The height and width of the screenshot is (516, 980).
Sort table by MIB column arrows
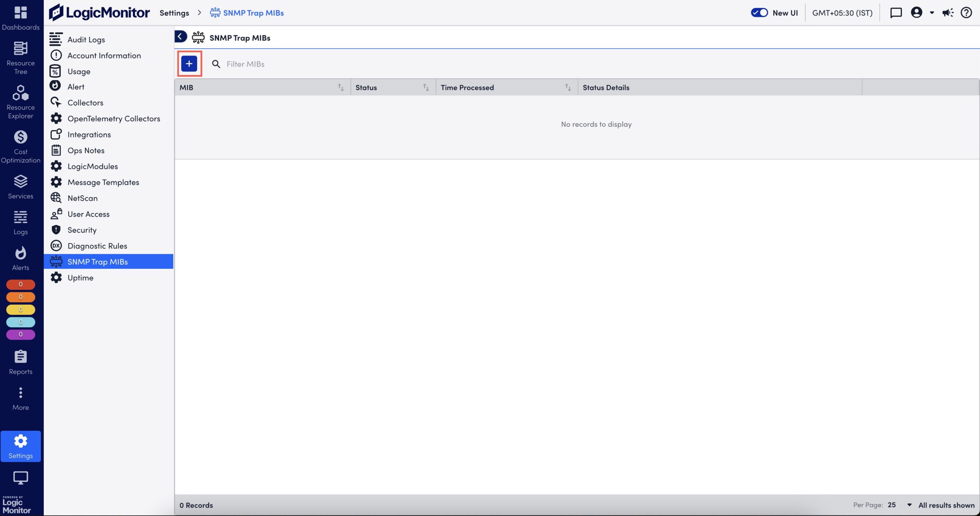(341, 88)
